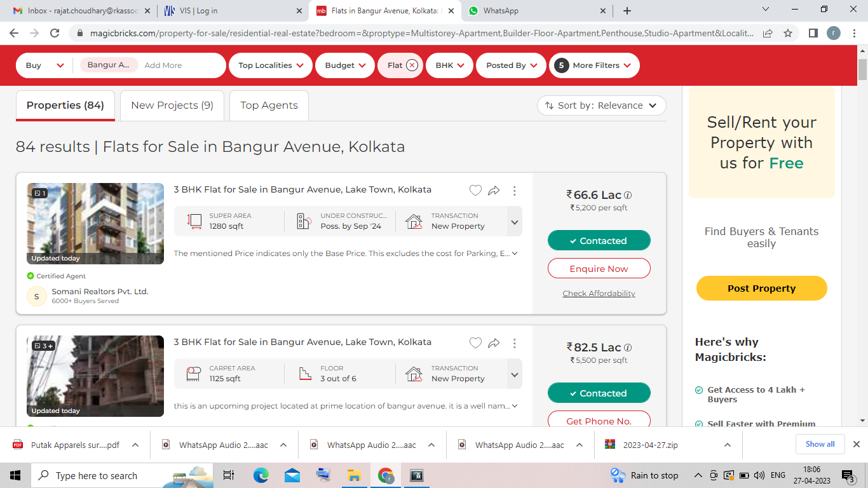Expand details of 1280 sqft listing
This screenshot has width=868, height=488.
point(515,222)
